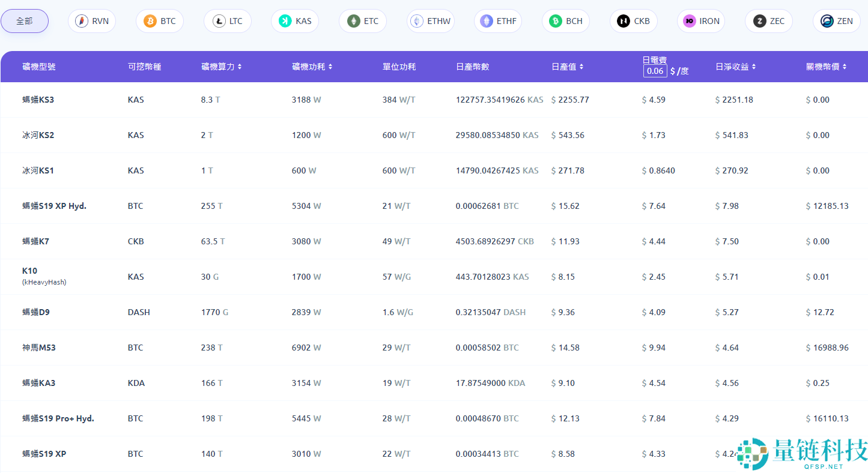Click the RVN coin icon
The width and height of the screenshot is (868, 473).
[x=82, y=21]
